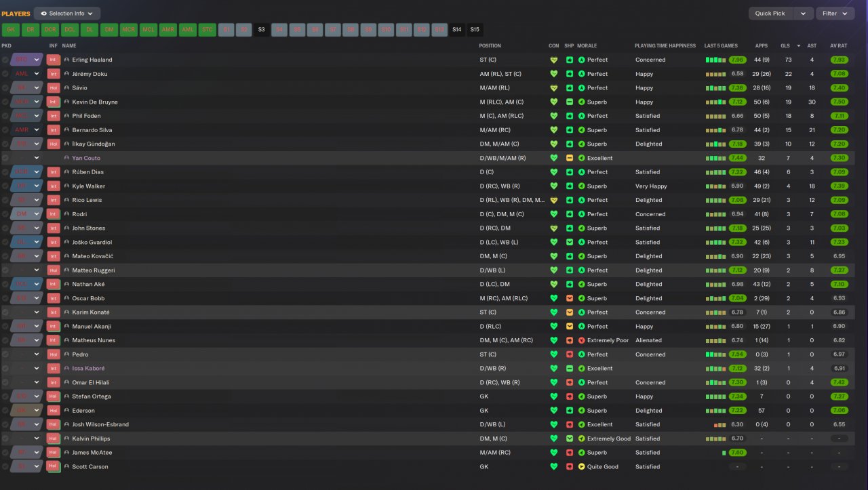Click the player profile icon next to Yan Couto
This screenshot has height=490, width=868.
(x=66, y=158)
